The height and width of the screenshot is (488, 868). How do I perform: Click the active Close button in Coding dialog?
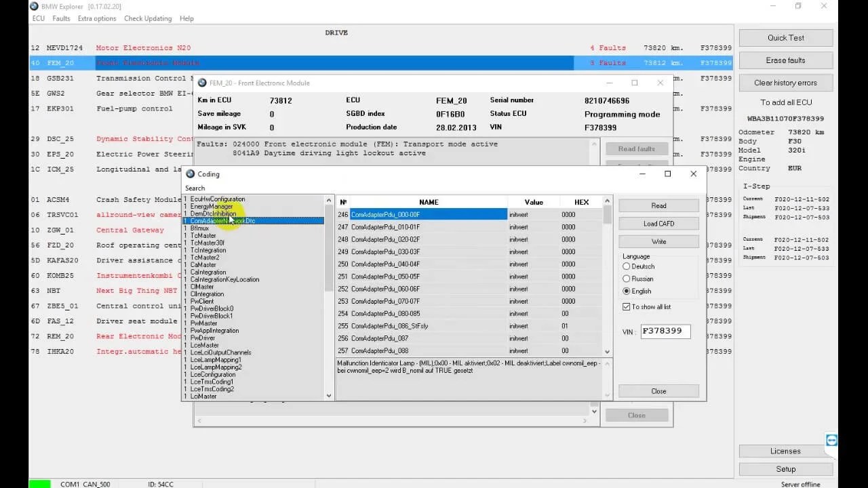658,391
